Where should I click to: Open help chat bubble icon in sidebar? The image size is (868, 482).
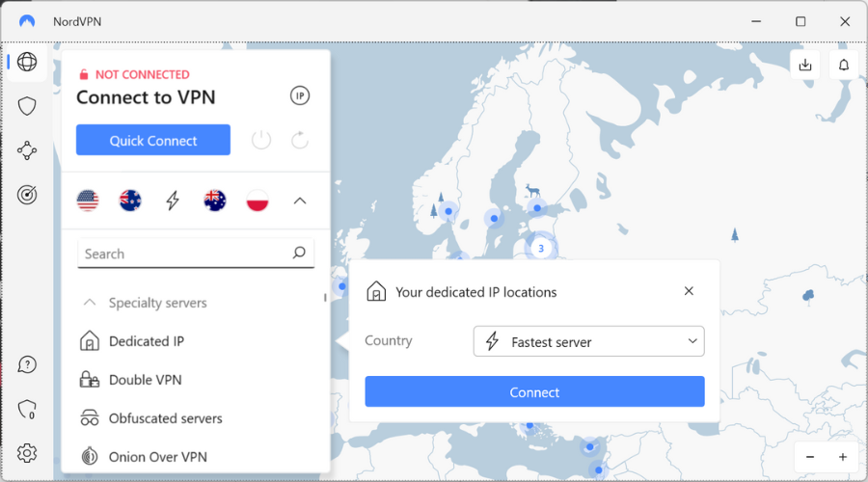tap(27, 364)
